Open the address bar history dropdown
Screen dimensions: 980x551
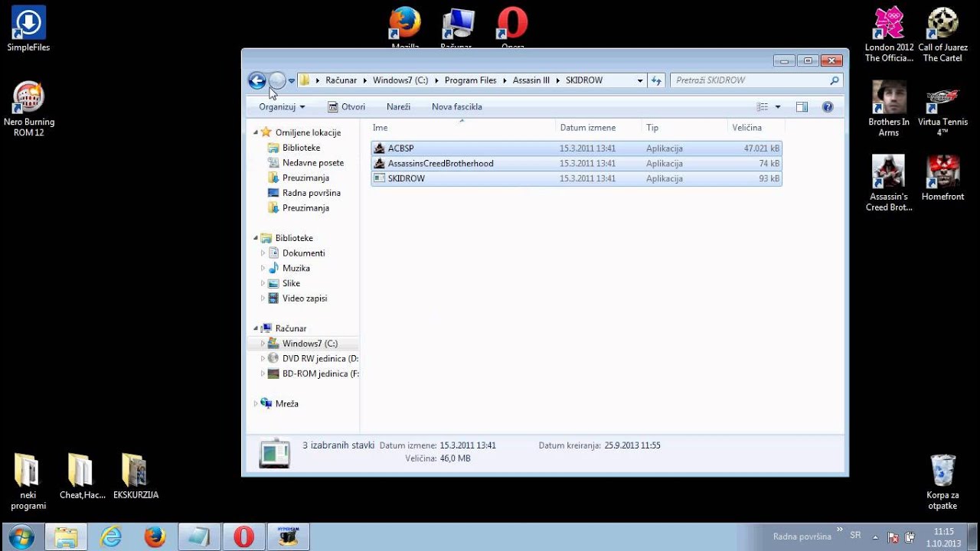pos(640,80)
